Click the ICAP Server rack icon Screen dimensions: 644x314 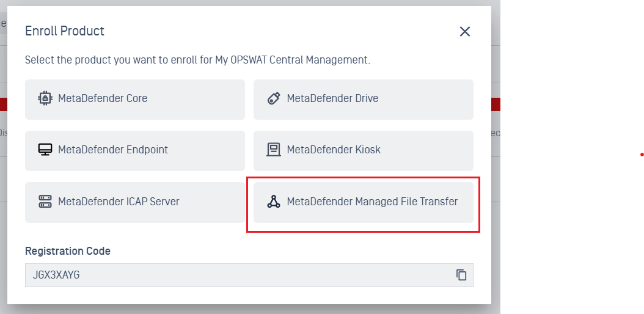[45, 202]
